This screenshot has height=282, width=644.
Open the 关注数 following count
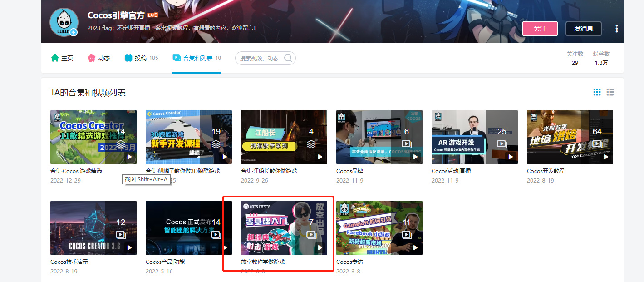pyautogui.click(x=575, y=58)
